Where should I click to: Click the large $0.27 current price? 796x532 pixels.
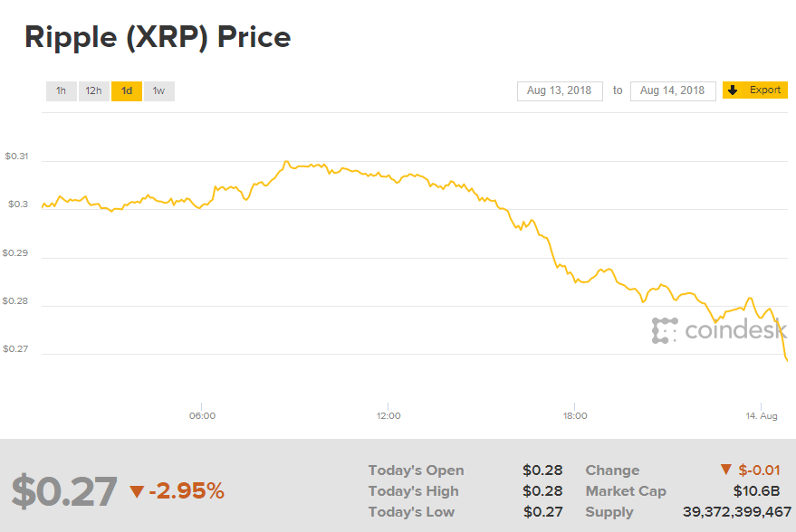tap(64, 491)
